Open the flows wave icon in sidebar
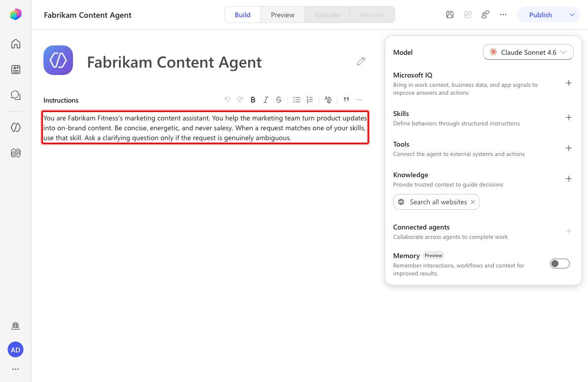The width and height of the screenshot is (588, 382). pos(16,153)
